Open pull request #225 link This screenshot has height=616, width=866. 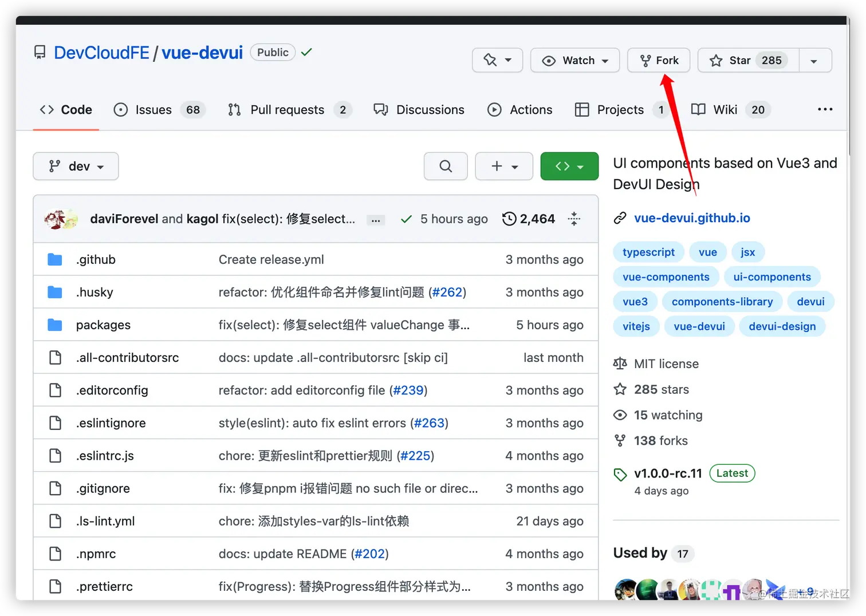415,455
